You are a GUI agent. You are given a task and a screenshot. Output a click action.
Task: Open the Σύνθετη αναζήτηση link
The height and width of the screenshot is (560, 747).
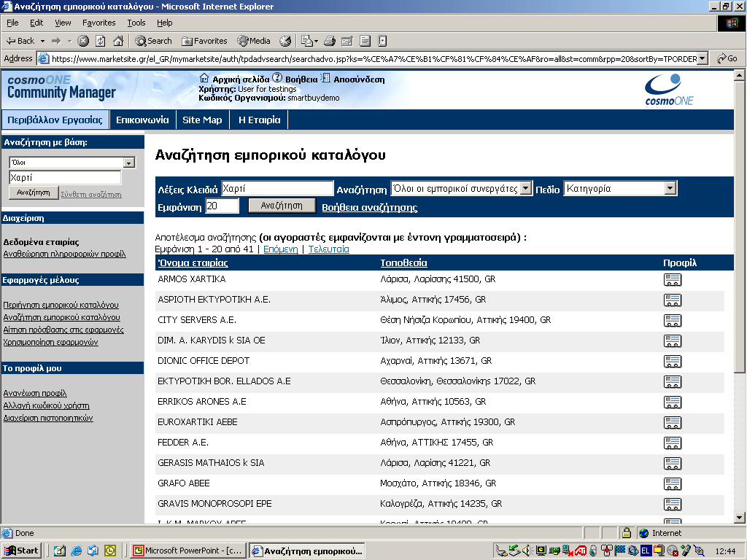(x=91, y=194)
